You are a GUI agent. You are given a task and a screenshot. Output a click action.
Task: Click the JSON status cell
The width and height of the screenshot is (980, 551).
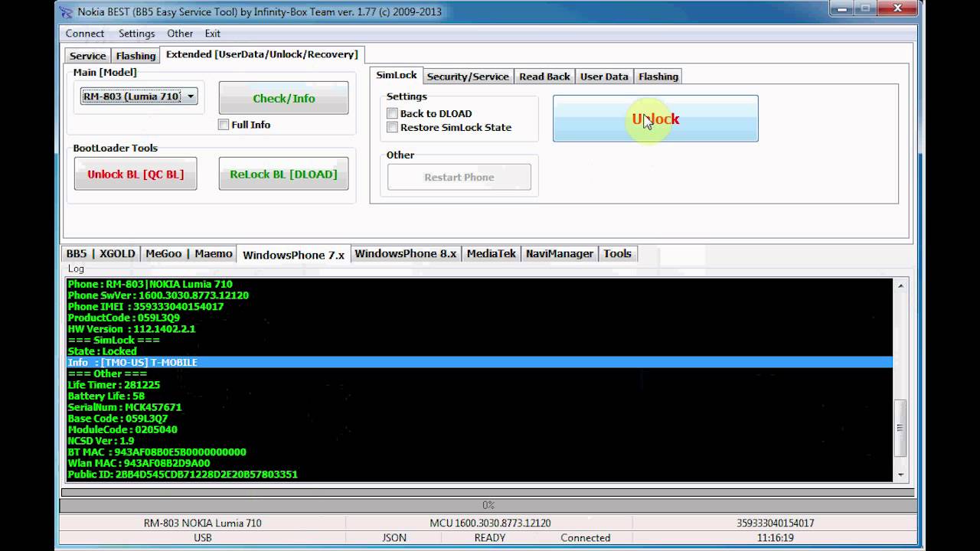click(x=394, y=538)
